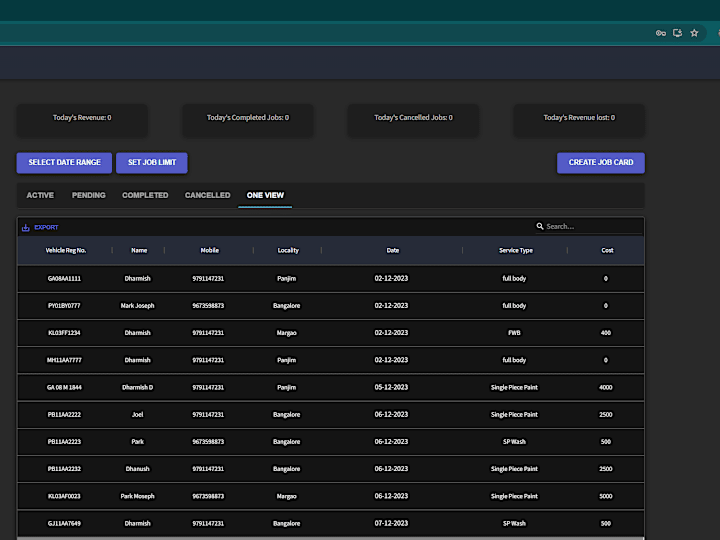This screenshot has width=720, height=540.
Task: Click Today's Cancelled Jobs card
Action: [x=413, y=120]
